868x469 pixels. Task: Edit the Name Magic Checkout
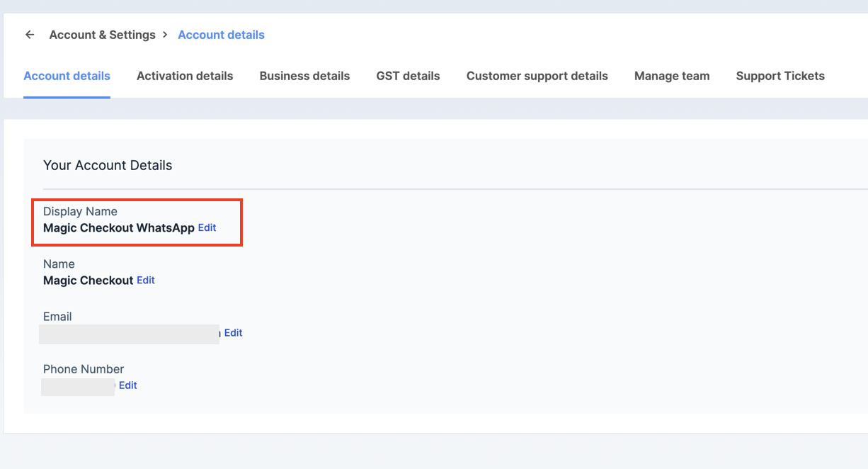tap(146, 280)
